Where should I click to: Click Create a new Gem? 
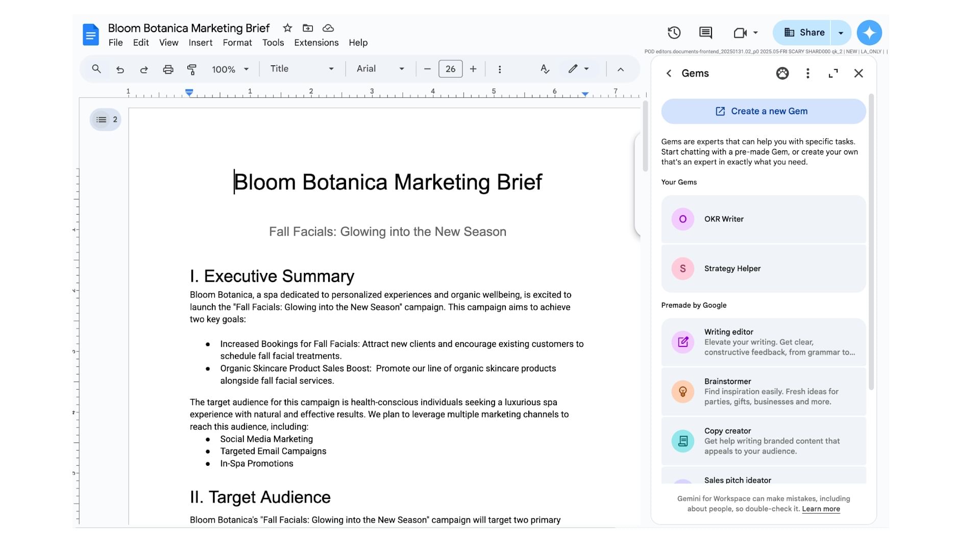coord(763,111)
